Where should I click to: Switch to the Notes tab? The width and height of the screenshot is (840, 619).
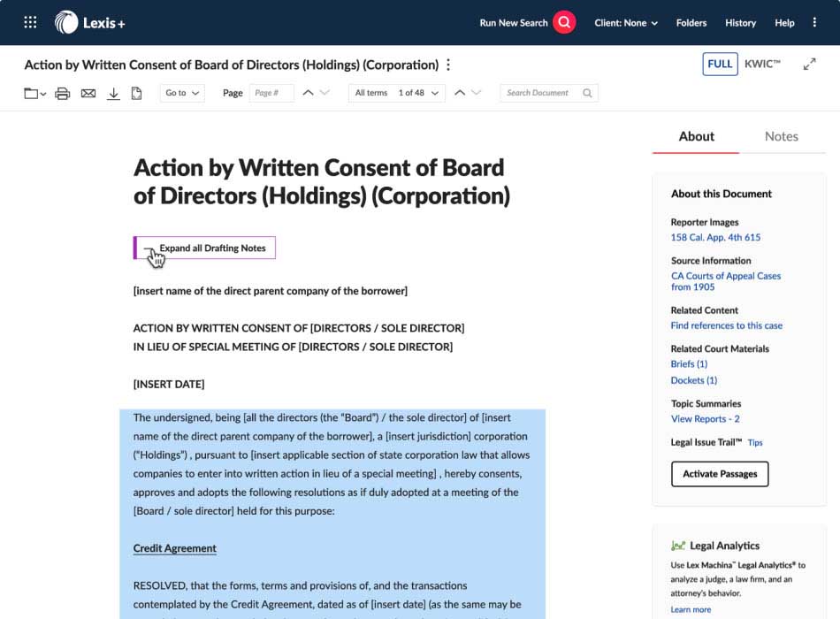(x=782, y=137)
